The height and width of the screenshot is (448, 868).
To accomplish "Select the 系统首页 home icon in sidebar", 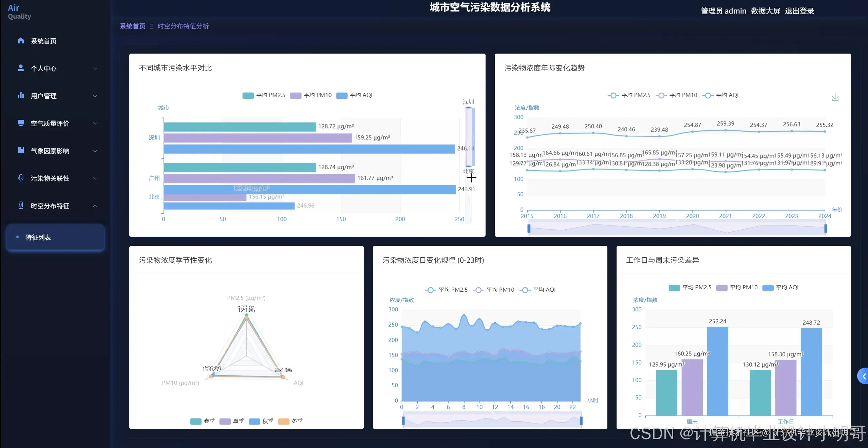I will [20, 41].
